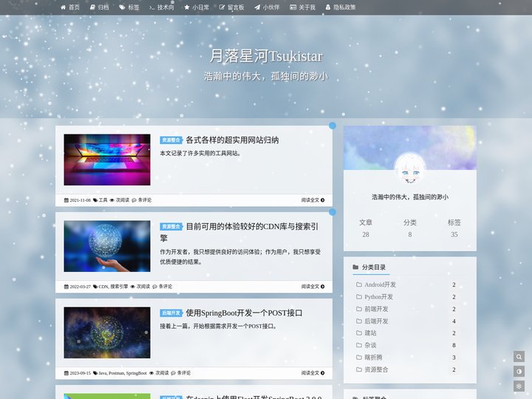Click the 2022-03-27 date on the CDN article
Screen dimensions: 532x399
[x=80, y=287]
